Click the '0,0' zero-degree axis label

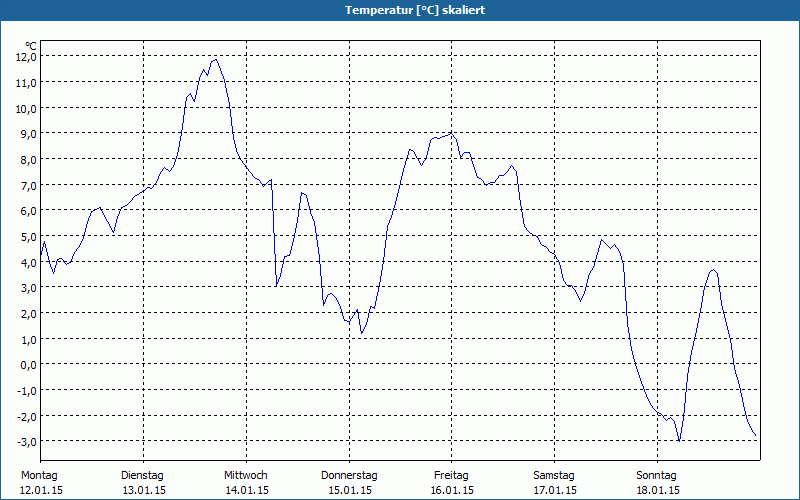click(x=28, y=365)
